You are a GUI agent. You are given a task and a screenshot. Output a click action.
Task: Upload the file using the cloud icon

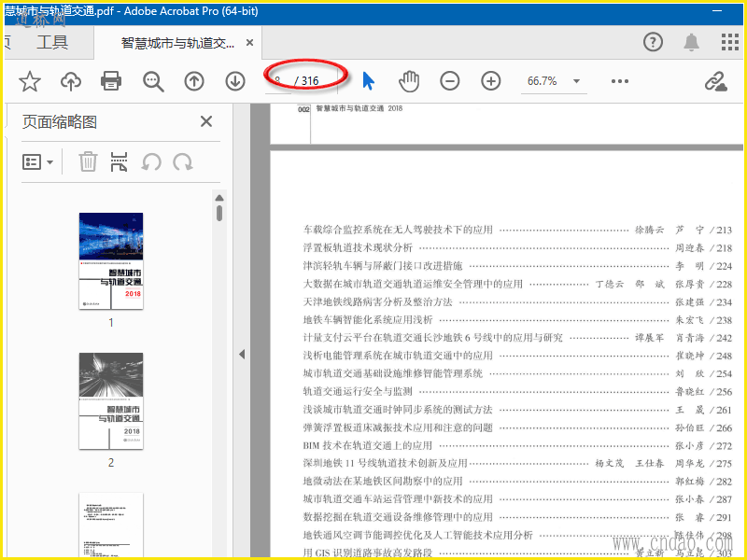[x=71, y=81]
